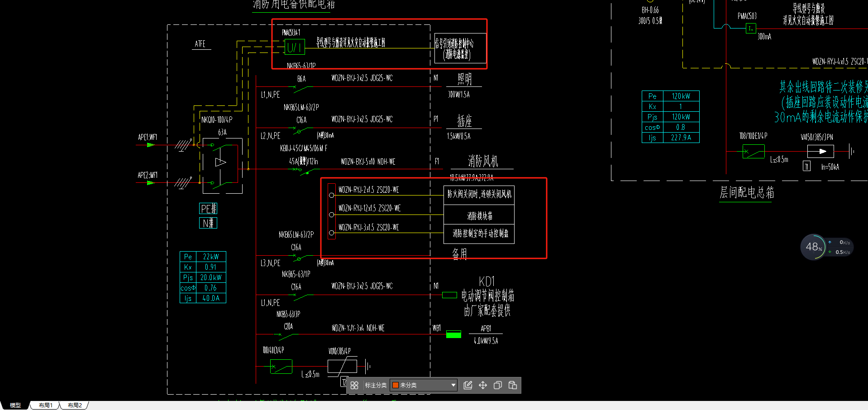The height and width of the screenshot is (410, 868).
Task: Click the 0.8 cosΦ value in right table
Action: pyautogui.click(x=681, y=127)
